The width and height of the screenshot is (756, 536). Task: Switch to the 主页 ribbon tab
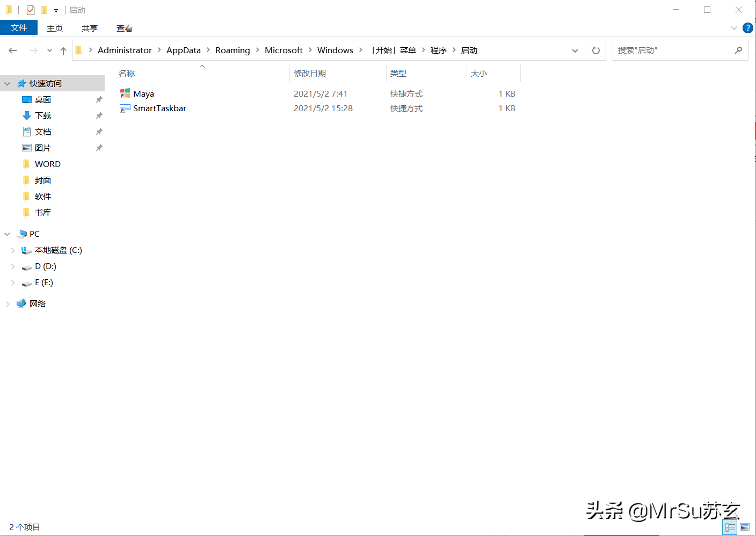click(x=54, y=28)
